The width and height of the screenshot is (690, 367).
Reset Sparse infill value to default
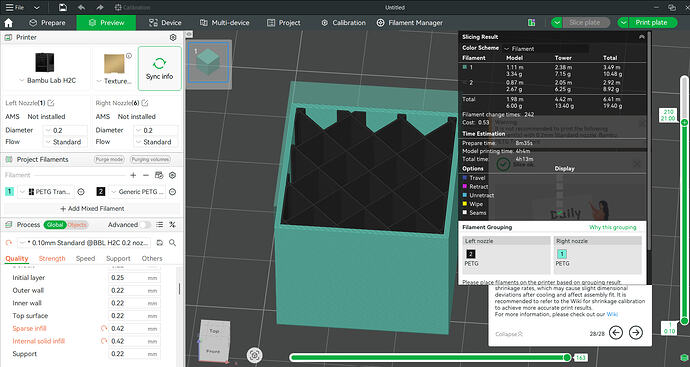(104, 328)
